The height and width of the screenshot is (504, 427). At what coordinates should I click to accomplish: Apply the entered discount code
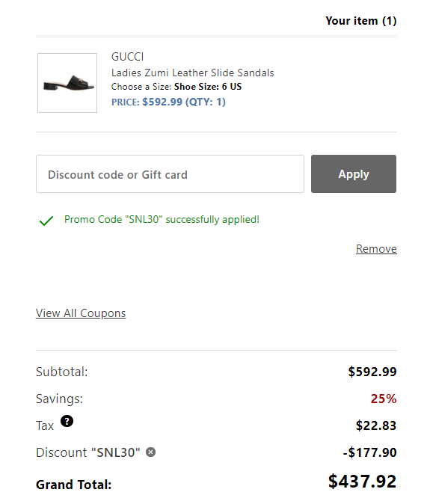pos(354,174)
